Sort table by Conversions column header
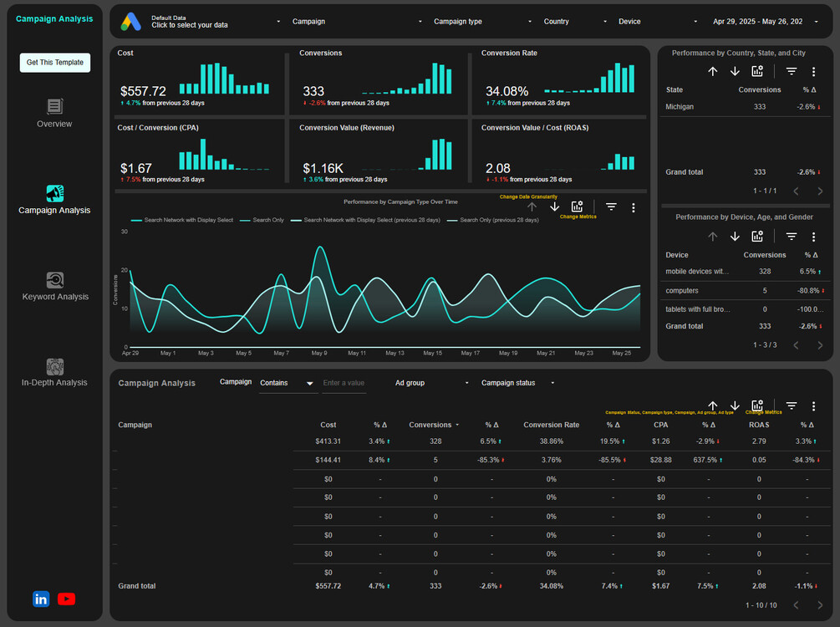Screen dimensions: 840x627 [430, 425]
